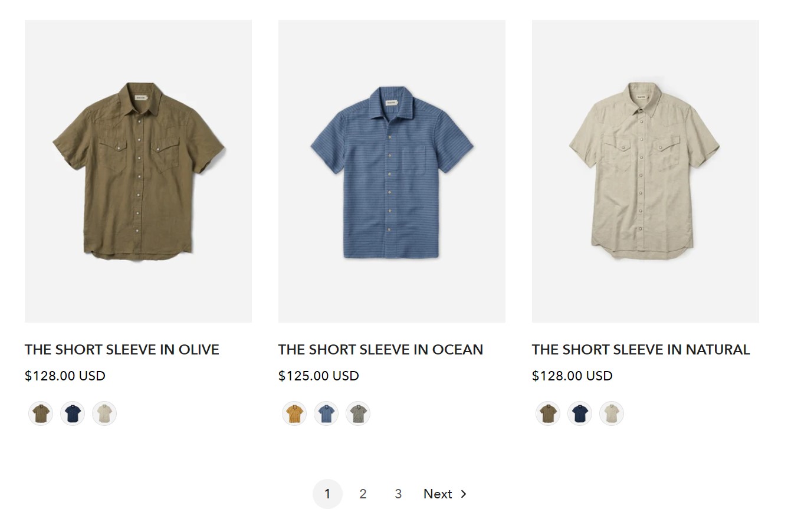The image size is (788, 532).
Task: Pick the natural color variant of the Natural shirt
Action: click(611, 413)
